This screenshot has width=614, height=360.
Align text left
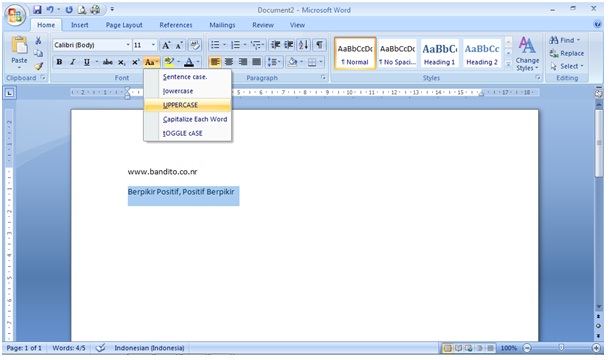pos(215,62)
